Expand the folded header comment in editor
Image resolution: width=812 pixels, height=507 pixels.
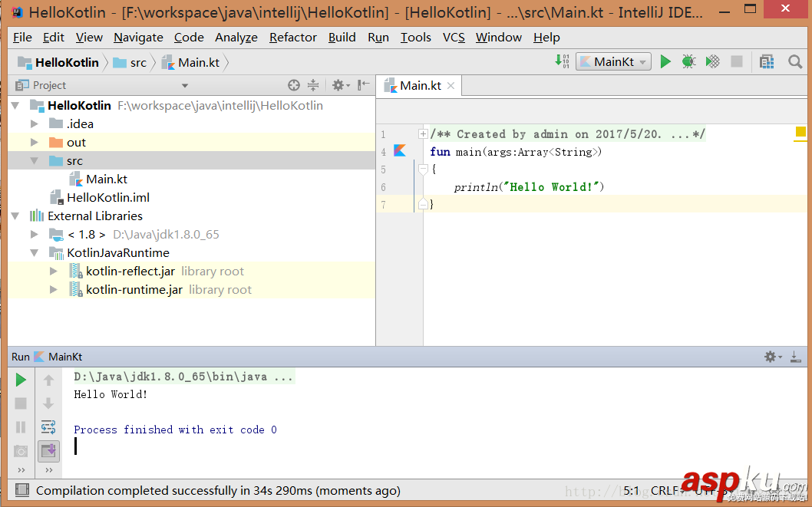click(423, 134)
